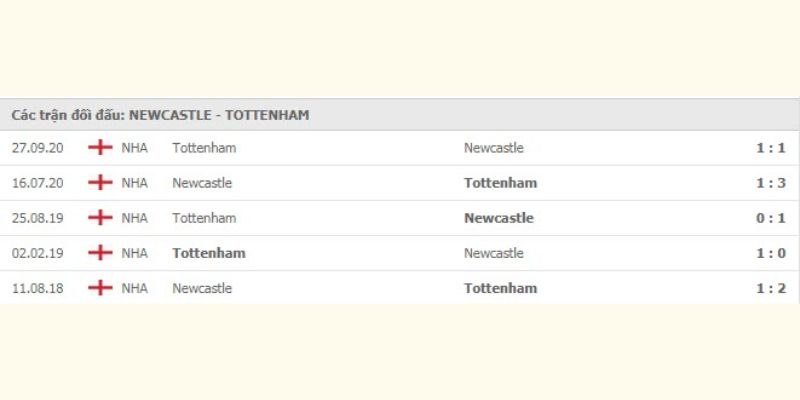Select bold Tottenham away team in 11.08.18 row
Image resolution: width=800 pixels, height=400 pixels.
coord(501,288)
